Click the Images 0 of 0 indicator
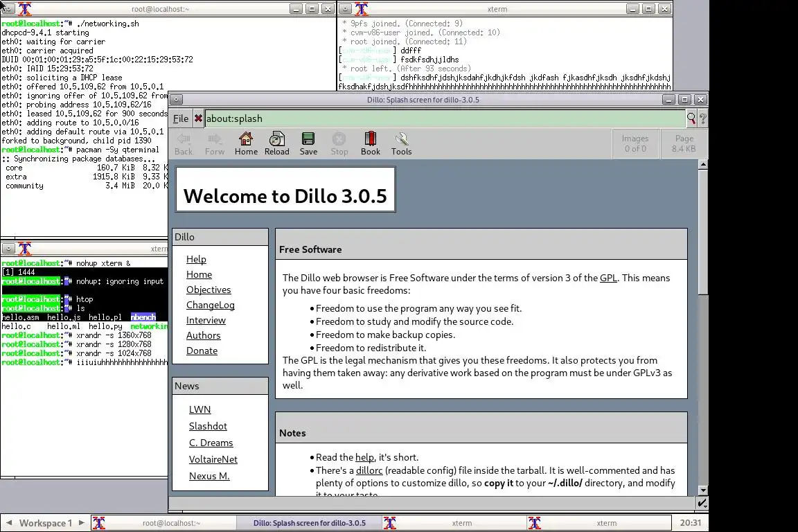798x532 pixels. (635, 143)
